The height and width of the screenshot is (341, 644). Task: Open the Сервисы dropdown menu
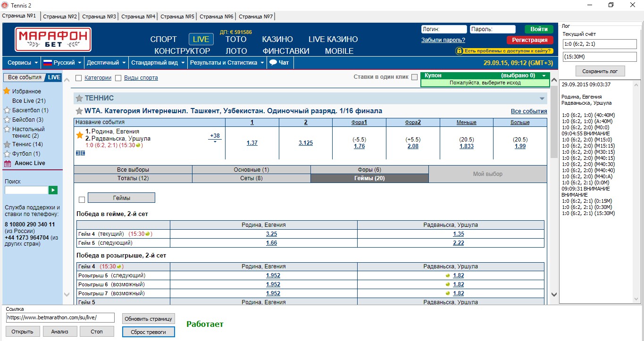[23, 63]
